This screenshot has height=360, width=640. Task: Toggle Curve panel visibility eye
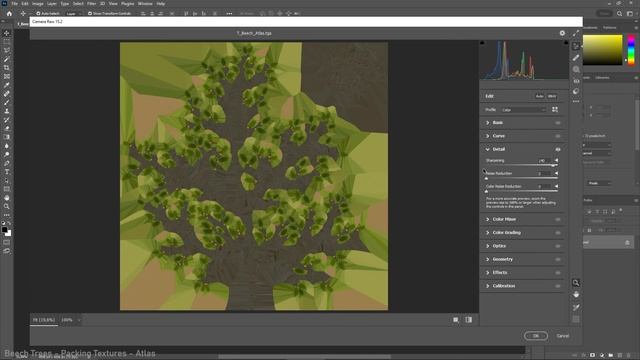pos(558,136)
